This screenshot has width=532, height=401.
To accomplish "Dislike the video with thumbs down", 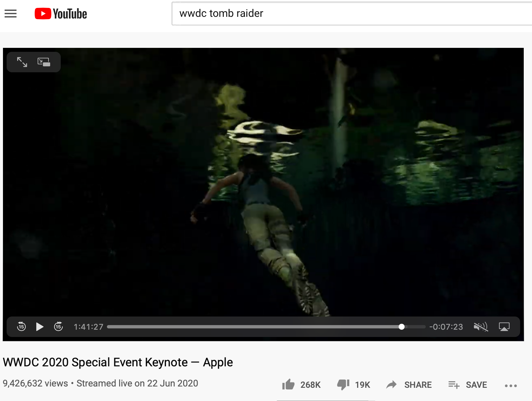I will click(343, 384).
